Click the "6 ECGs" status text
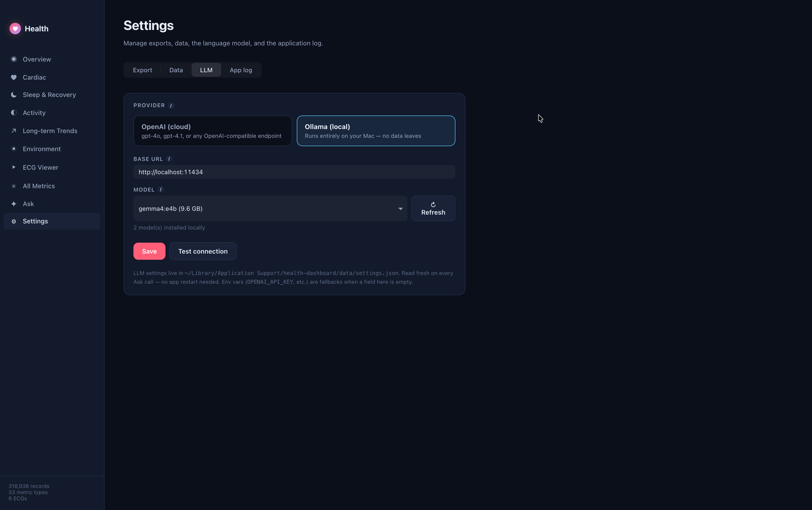Image resolution: width=812 pixels, height=510 pixels. click(18, 498)
